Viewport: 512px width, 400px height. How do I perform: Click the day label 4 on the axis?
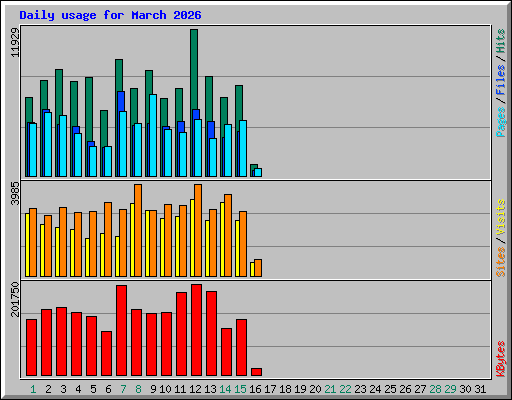coord(78,389)
